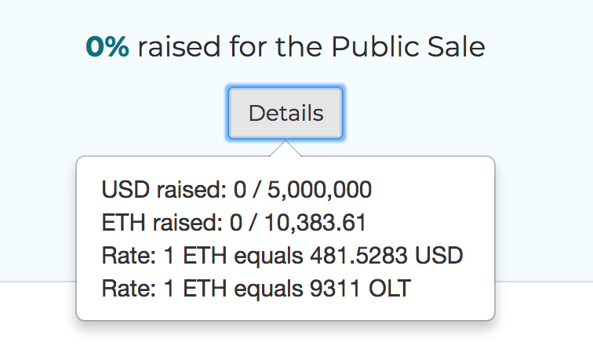
Task: Click the Details button
Action: click(286, 113)
